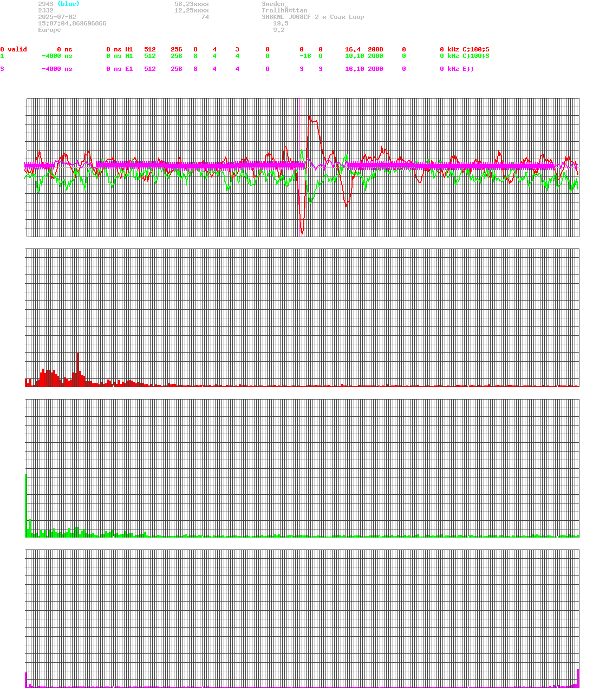593x700 pixels.
Task: Click the magenta channel index "3"
Action: point(2,69)
